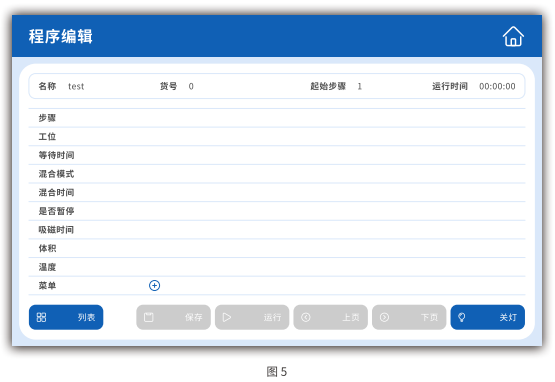Click the 名称 field label
The height and width of the screenshot is (382, 555).
(47, 86)
